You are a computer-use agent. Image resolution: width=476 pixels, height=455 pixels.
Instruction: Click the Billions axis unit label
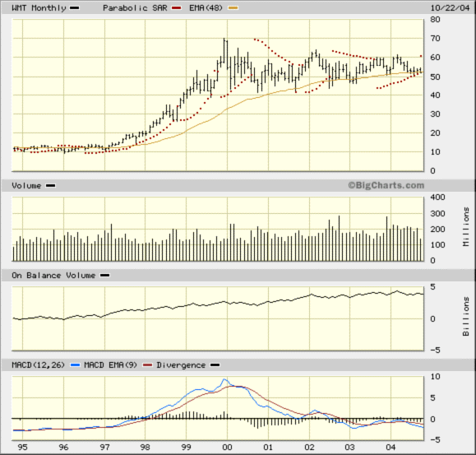[x=466, y=317]
